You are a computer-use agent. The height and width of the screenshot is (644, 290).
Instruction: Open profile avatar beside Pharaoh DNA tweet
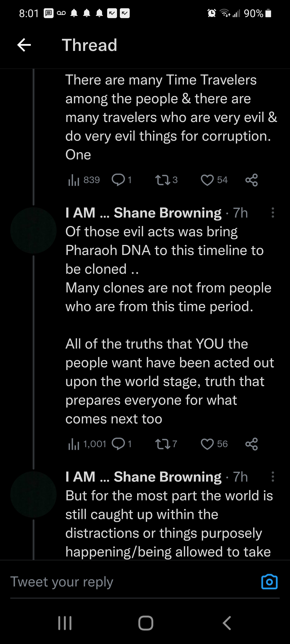coord(33,230)
